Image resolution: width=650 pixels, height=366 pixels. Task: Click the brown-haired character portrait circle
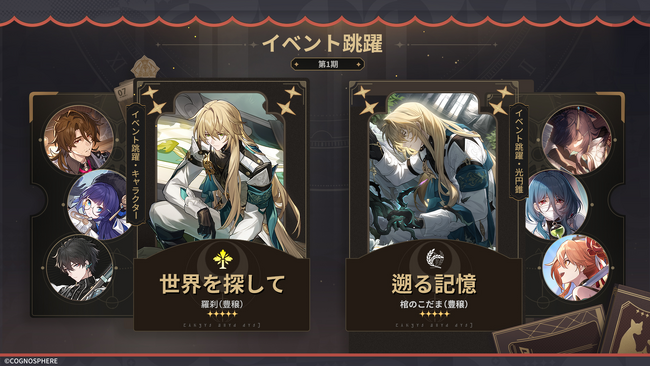(x=79, y=140)
